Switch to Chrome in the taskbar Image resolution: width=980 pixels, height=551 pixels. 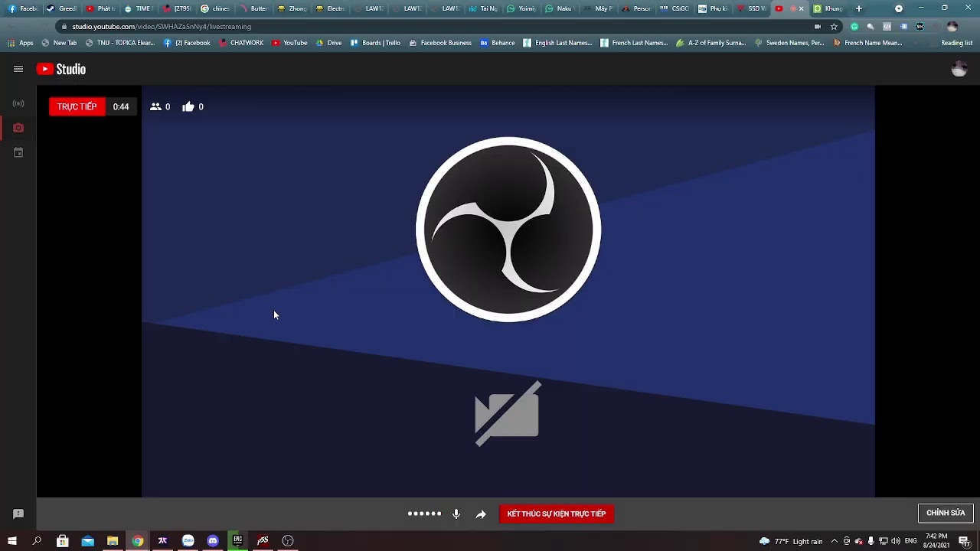pos(138,541)
